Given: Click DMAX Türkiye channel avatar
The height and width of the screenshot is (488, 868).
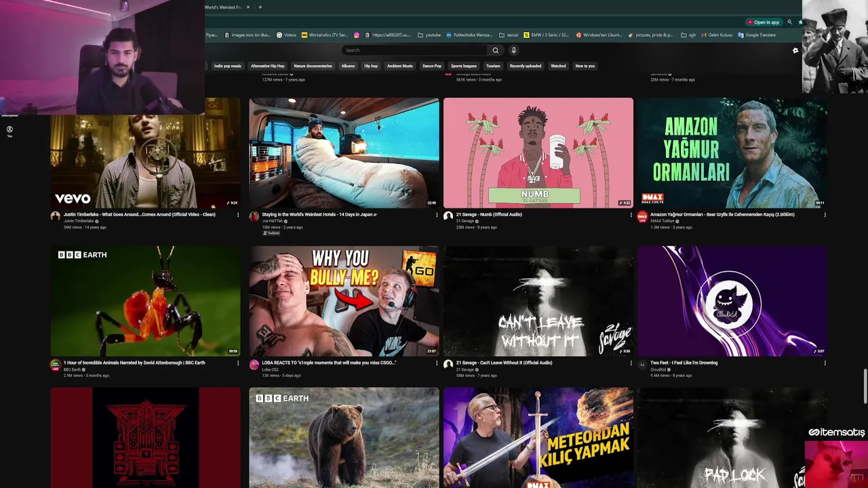Looking at the screenshot, I should pos(642,216).
